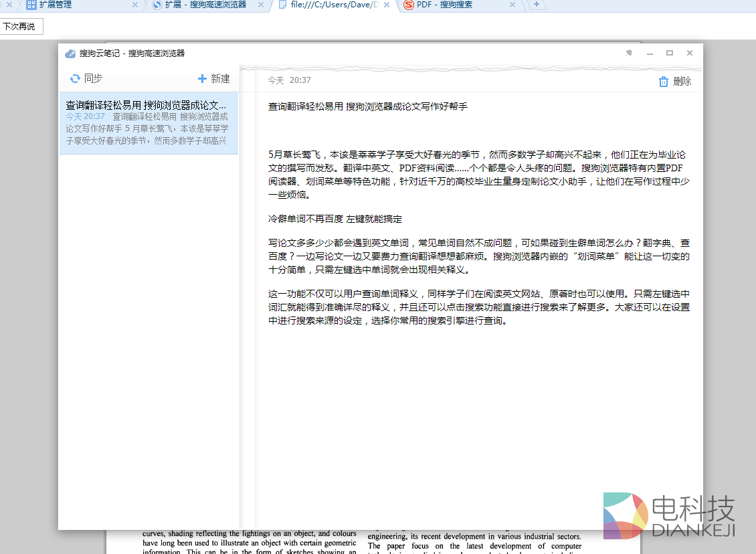Click the note title line in editor

click(367, 106)
